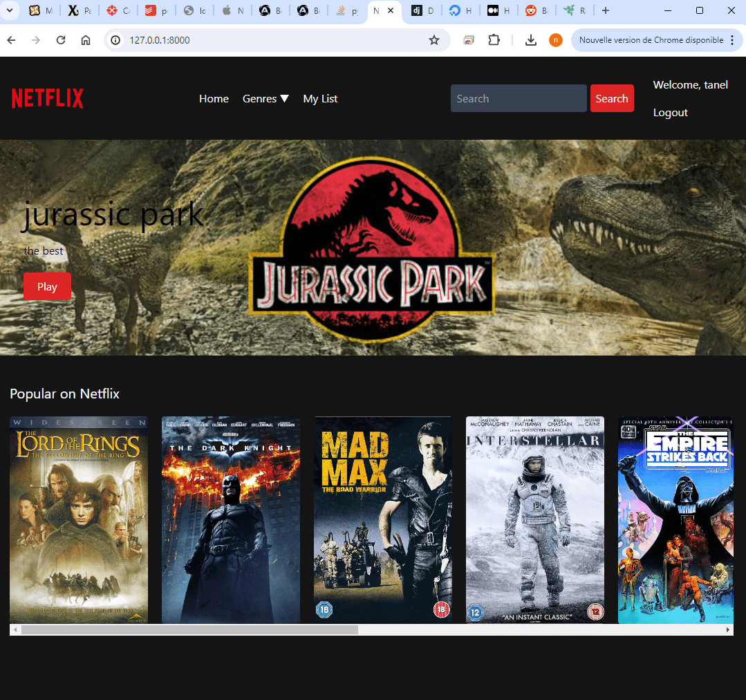Image resolution: width=746 pixels, height=700 pixels.
Task: Open the tab search chevron
Action: pos(9,10)
